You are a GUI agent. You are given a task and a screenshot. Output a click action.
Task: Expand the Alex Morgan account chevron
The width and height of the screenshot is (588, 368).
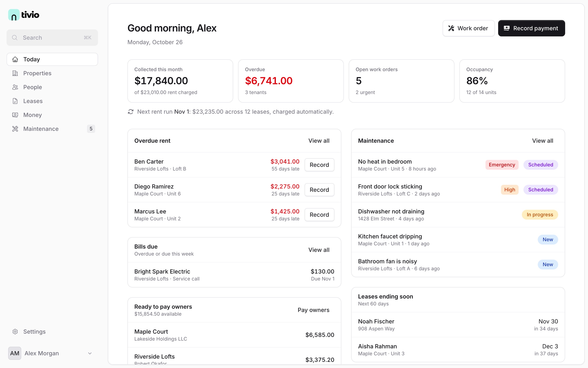[90, 353]
